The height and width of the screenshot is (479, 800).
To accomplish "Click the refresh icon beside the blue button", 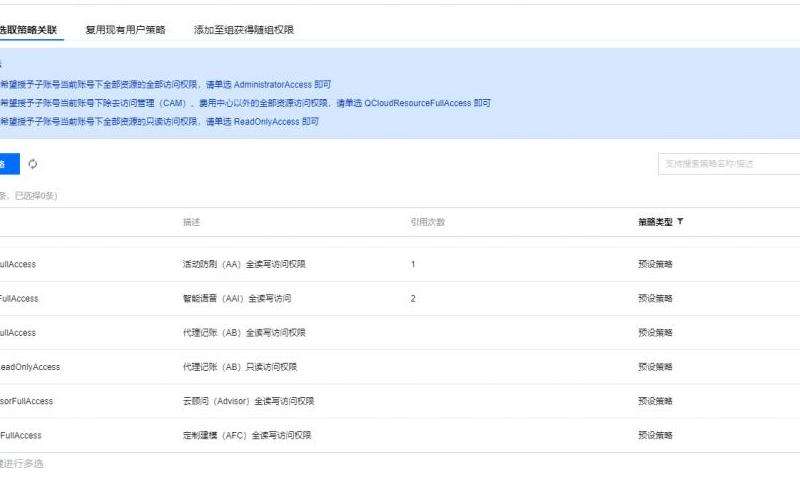I will click(x=33, y=164).
